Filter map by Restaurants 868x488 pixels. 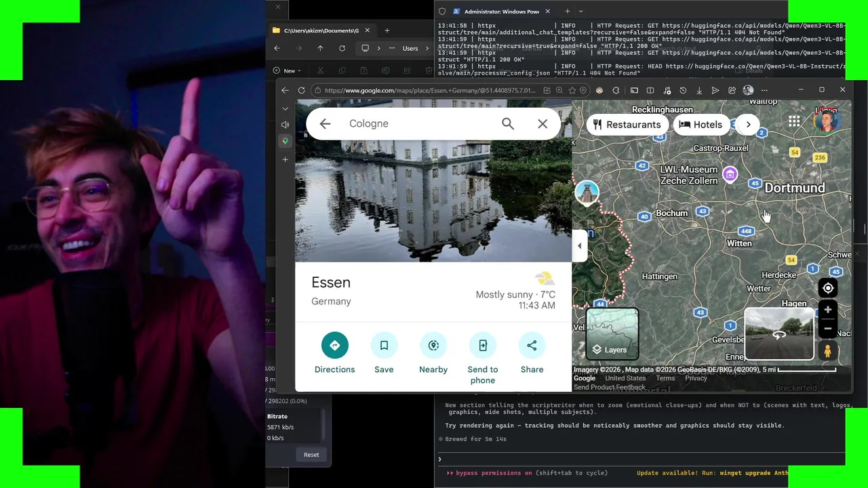click(627, 125)
